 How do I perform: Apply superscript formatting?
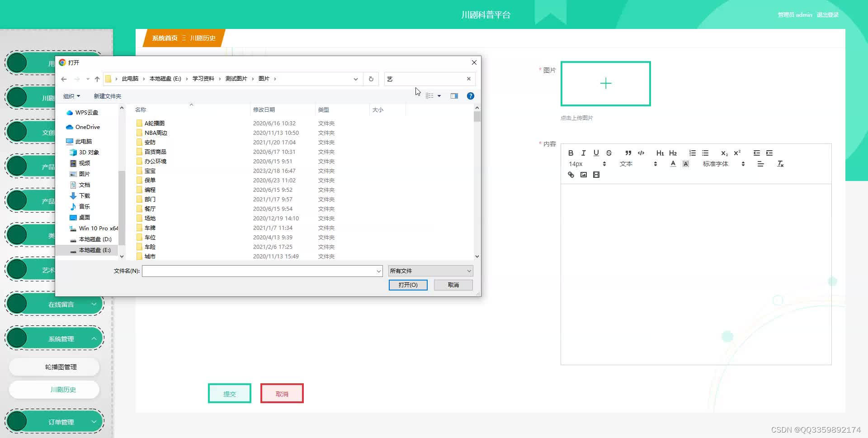pyautogui.click(x=737, y=153)
